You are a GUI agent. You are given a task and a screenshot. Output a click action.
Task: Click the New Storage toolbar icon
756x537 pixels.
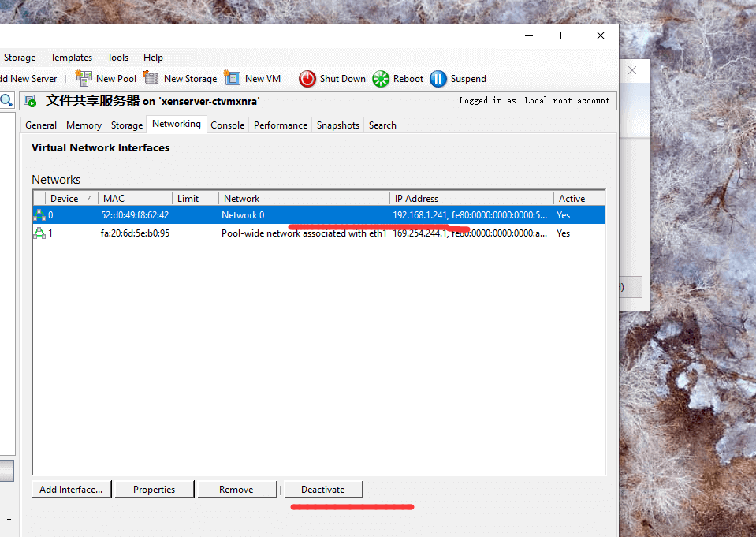point(151,78)
